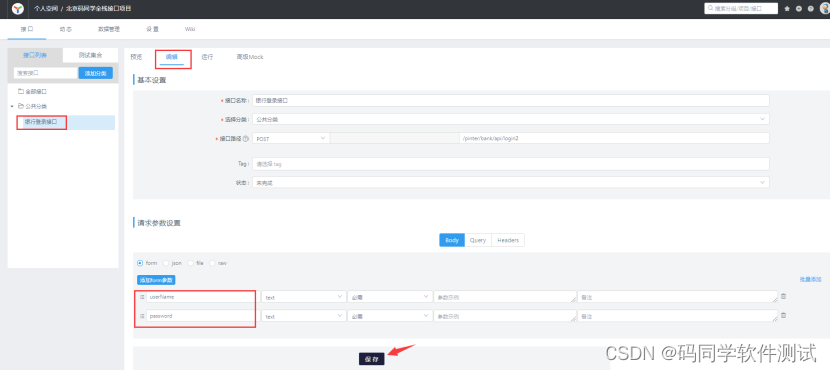Open the Tag selection field
Image resolution: width=832 pixels, height=372 pixels.
click(x=510, y=164)
